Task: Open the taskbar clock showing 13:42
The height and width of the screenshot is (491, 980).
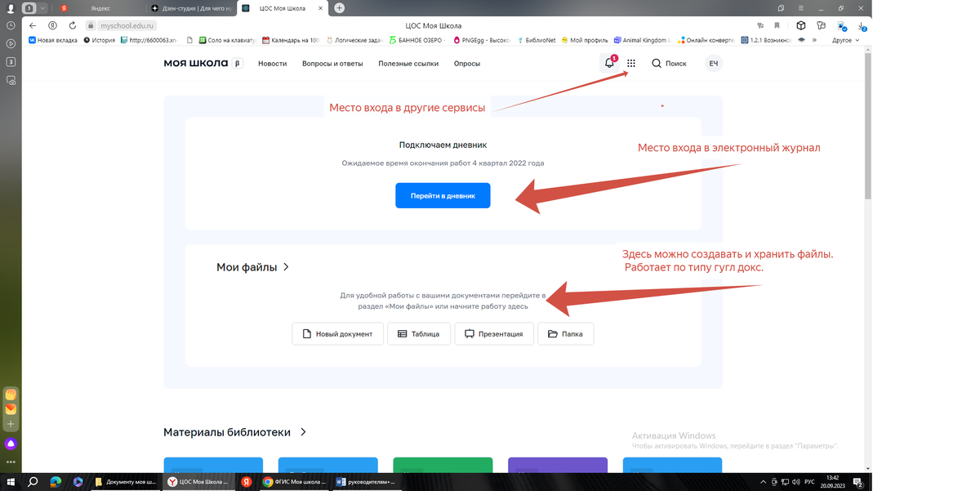Action: (x=832, y=482)
